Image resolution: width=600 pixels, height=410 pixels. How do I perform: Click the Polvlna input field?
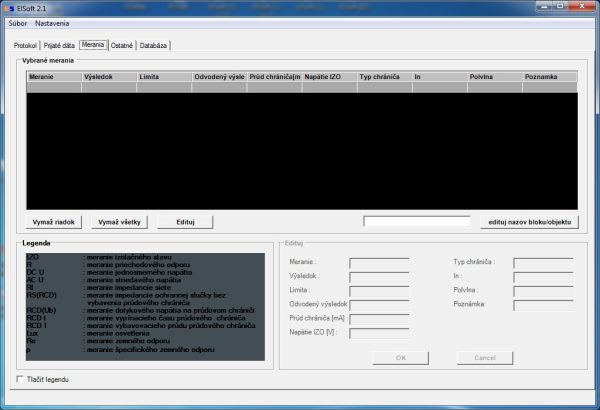pos(543,291)
